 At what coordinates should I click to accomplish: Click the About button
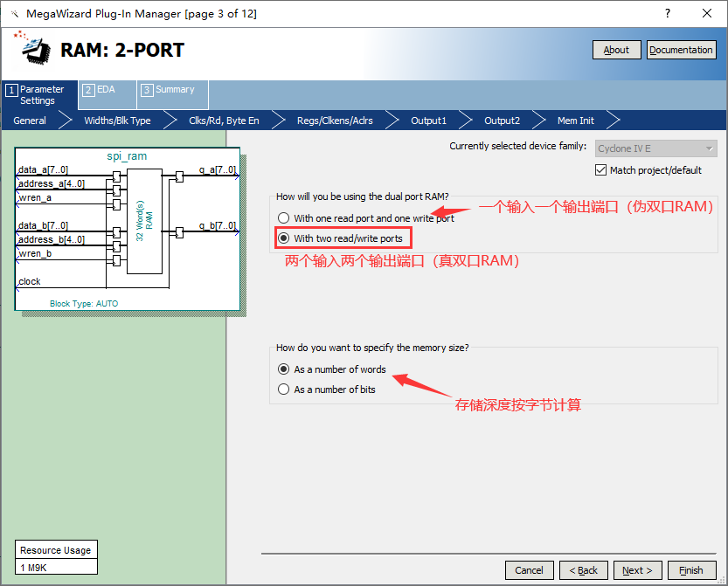[x=616, y=50]
